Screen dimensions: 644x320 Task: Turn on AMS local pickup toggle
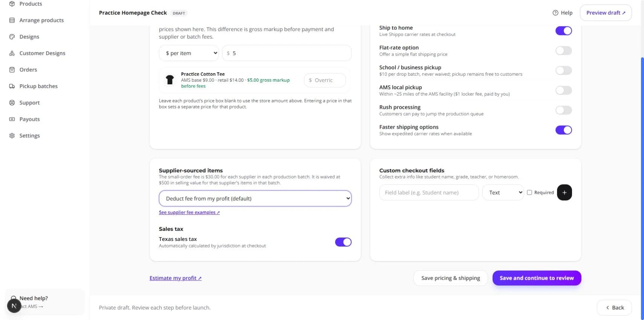(x=563, y=90)
